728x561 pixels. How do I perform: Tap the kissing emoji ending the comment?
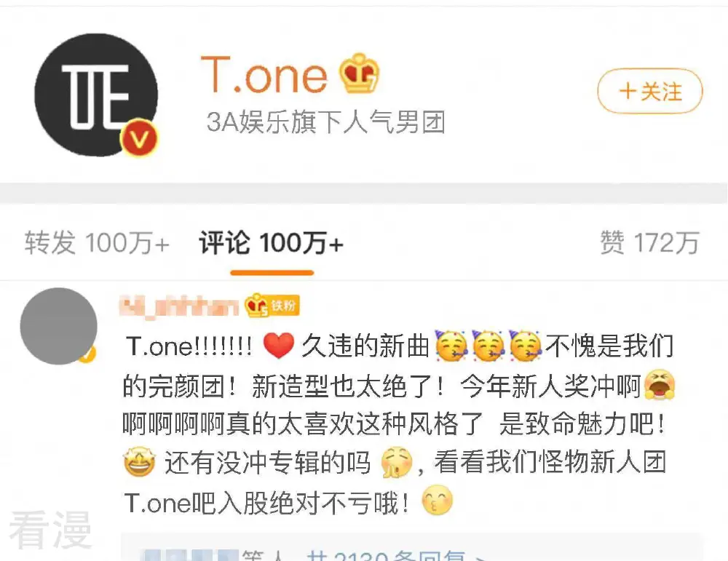tap(437, 500)
